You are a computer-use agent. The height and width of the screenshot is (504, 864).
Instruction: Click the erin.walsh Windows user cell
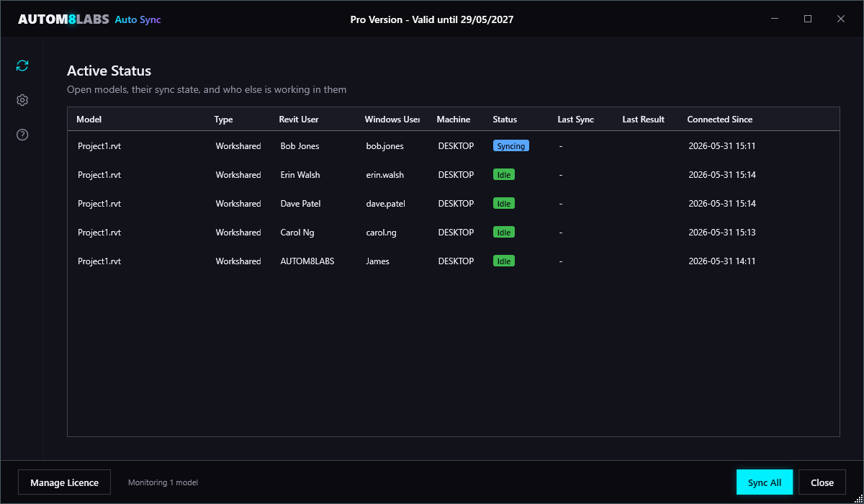pyautogui.click(x=385, y=175)
